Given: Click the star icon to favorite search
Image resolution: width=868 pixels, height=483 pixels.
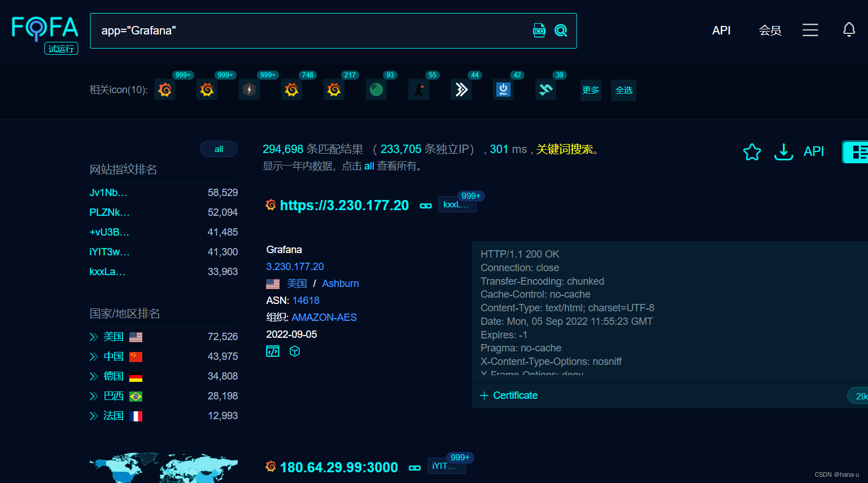Looking at the screenshot, I should (x=752, y=151).
